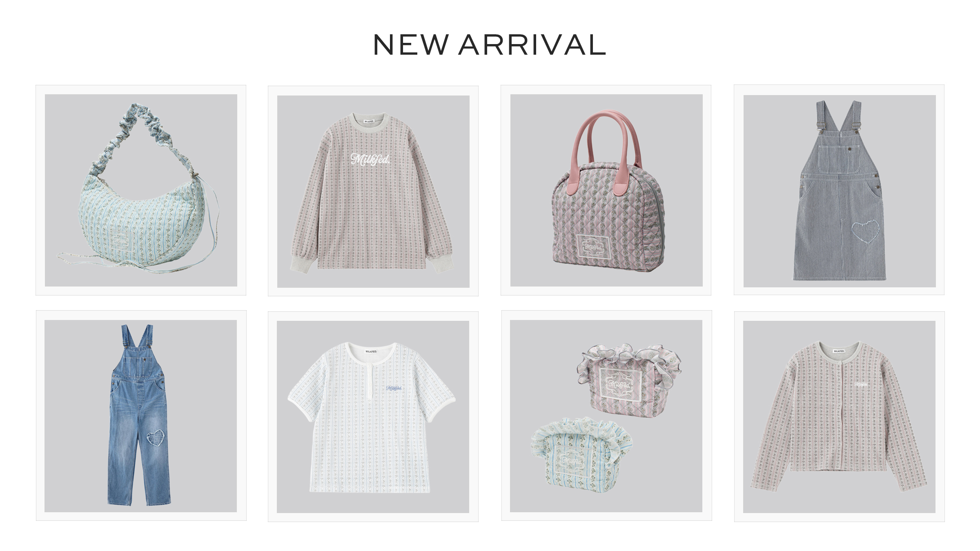980x551 pixels.
Task: Click the NEW ARRIVAL heading
Action: point(489,45)
